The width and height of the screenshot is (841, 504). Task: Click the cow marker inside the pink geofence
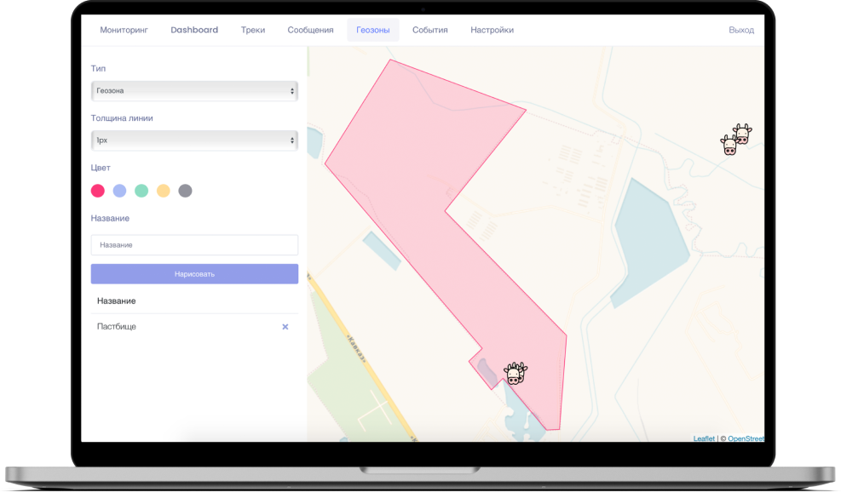coord(516,373)
